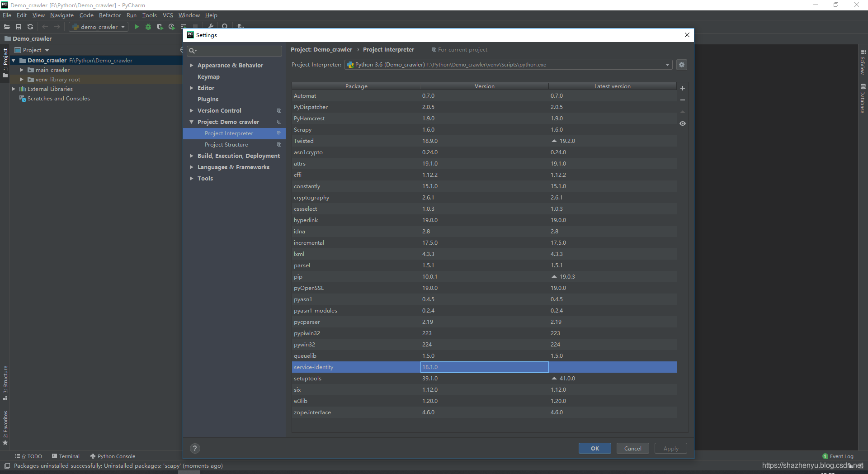The height and width of the screenshot is (474, 868).
Task: Toggle the 1: Project tool window
Action: tap(5, 62)
